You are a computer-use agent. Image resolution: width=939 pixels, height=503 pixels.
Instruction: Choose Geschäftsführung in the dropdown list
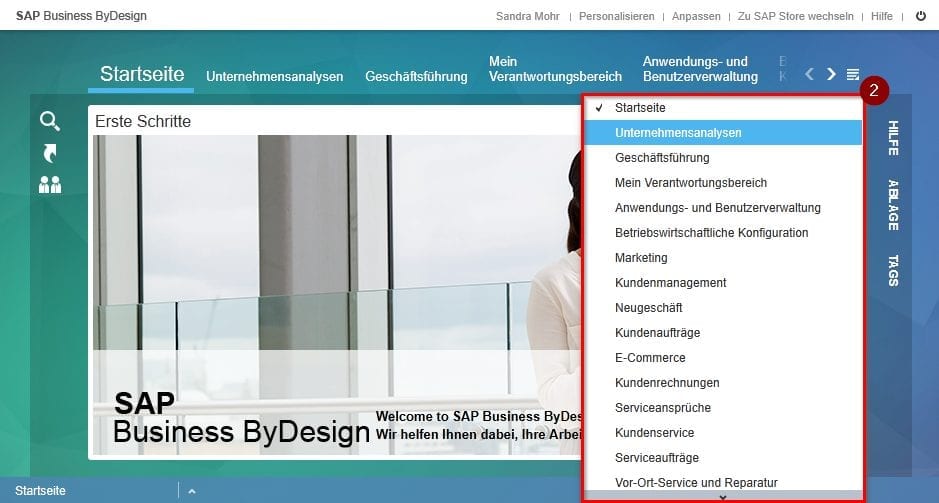[x=723, y=157]
